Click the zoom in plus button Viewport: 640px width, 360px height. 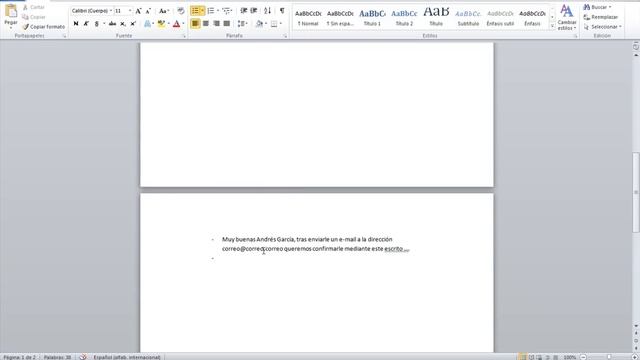point(635,357)
